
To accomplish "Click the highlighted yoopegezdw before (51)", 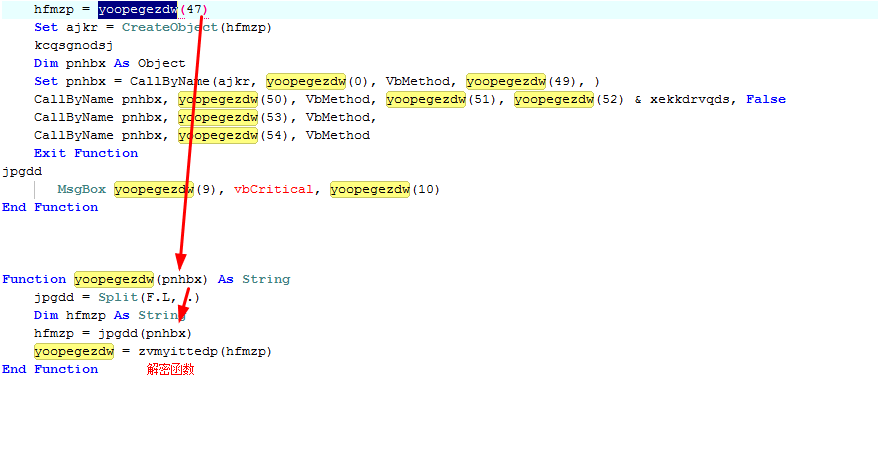I will (426, 100).
